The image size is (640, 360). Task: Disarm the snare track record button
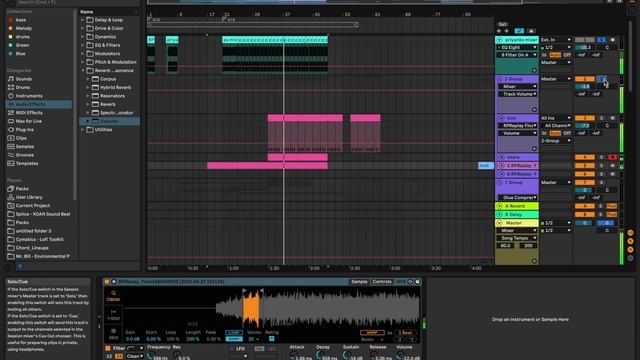click(612, 157)
